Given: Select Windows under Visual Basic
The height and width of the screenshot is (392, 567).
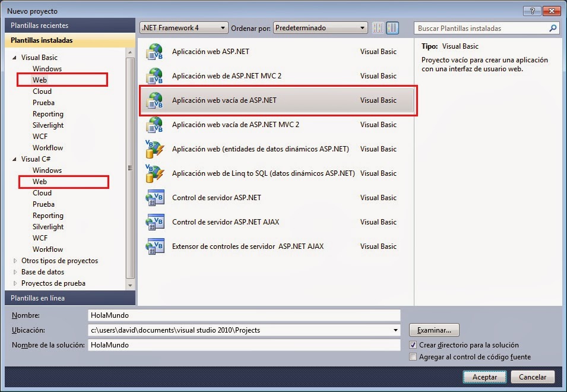Looking at the screenshot, I should (x=47, y=69).
